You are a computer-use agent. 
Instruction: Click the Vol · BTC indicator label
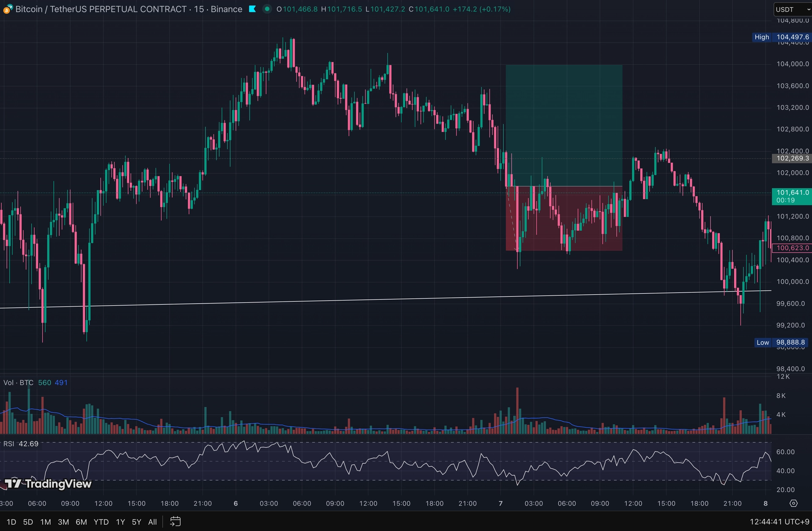pos(19,383)
